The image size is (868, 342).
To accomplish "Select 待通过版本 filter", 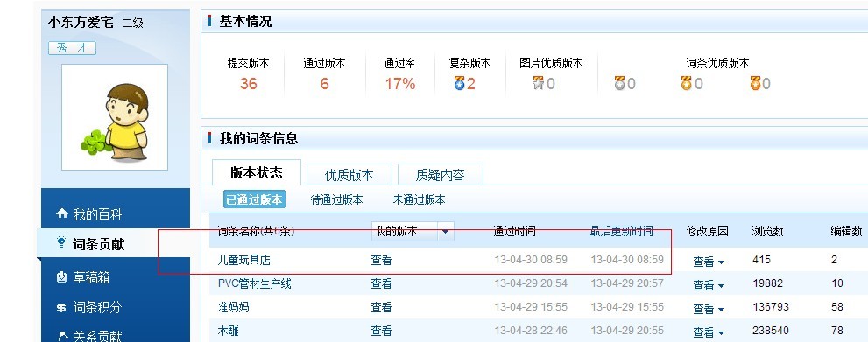I will tap(336, 199).
